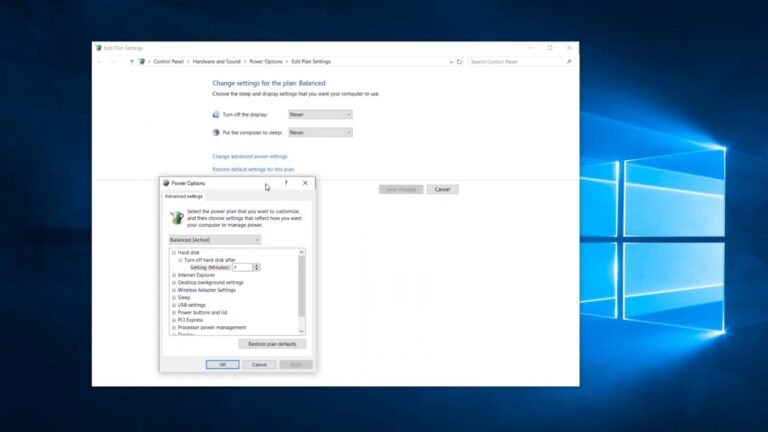Click the large battery icon in Advanced settings

pos(176,217)
